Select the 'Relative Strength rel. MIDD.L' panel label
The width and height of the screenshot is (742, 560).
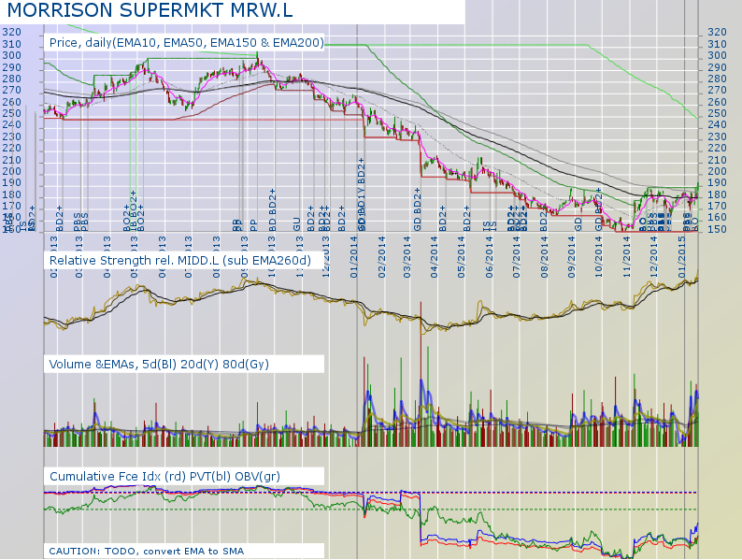click(179, 260)
